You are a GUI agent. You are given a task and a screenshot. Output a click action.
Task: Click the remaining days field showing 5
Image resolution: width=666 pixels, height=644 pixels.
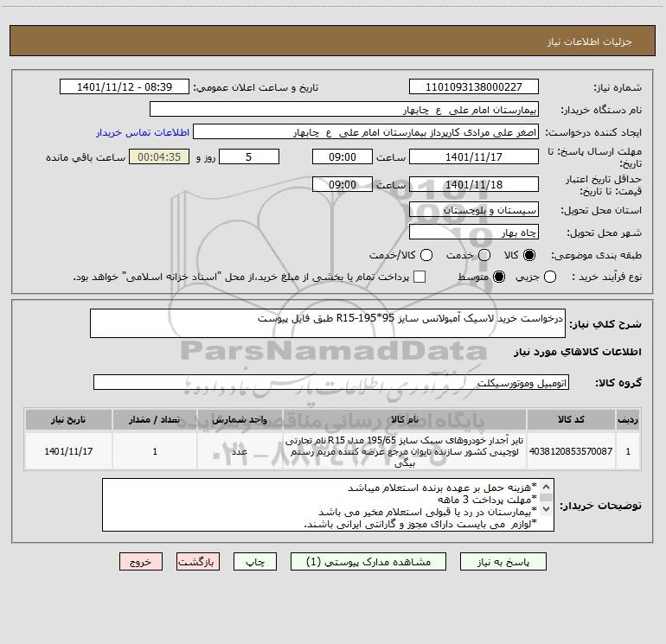tap(249, 156)
